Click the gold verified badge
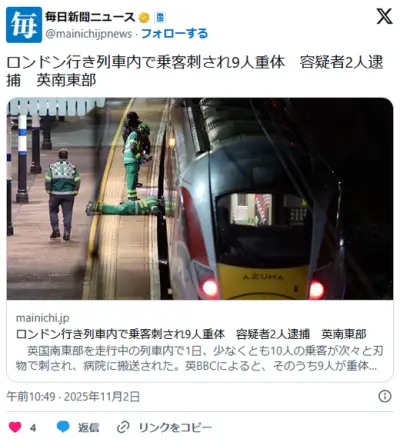 (144, 17)
